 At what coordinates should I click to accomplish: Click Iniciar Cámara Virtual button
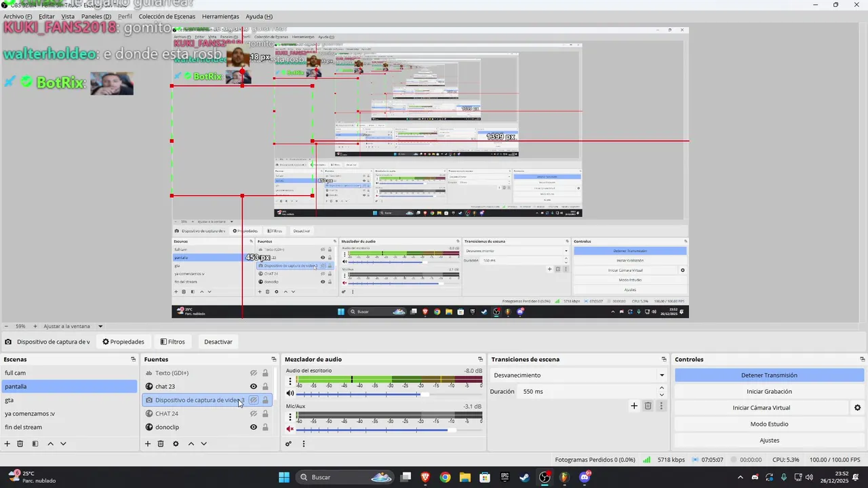point(761,408)
